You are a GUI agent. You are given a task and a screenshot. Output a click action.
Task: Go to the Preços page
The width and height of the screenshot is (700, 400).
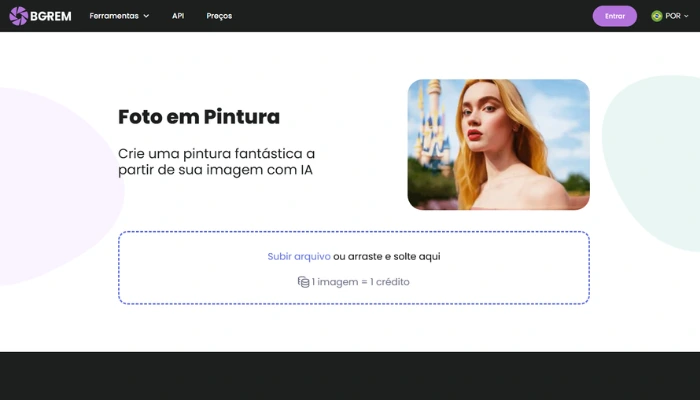click(x=219, y=16)
